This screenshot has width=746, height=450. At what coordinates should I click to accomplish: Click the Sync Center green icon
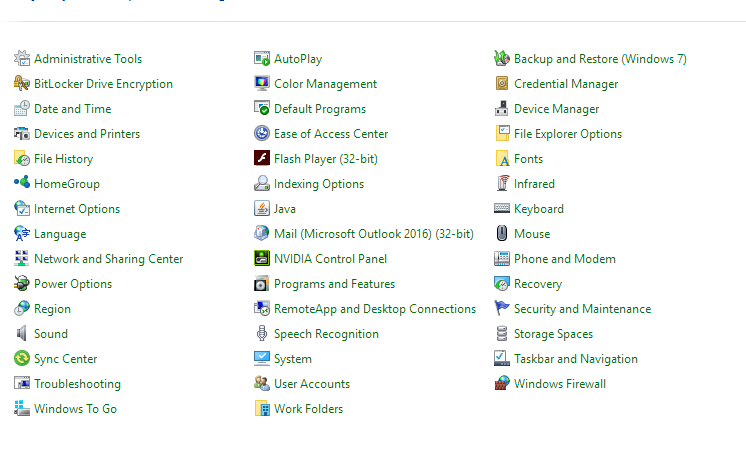(22, 359)
